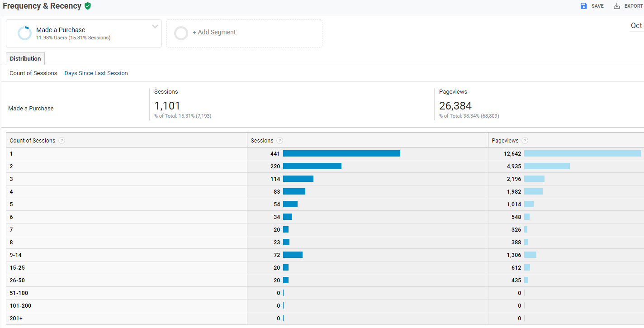644x328 pixels.
Task: Click the sessions value 34
Action: coord(277,217)
